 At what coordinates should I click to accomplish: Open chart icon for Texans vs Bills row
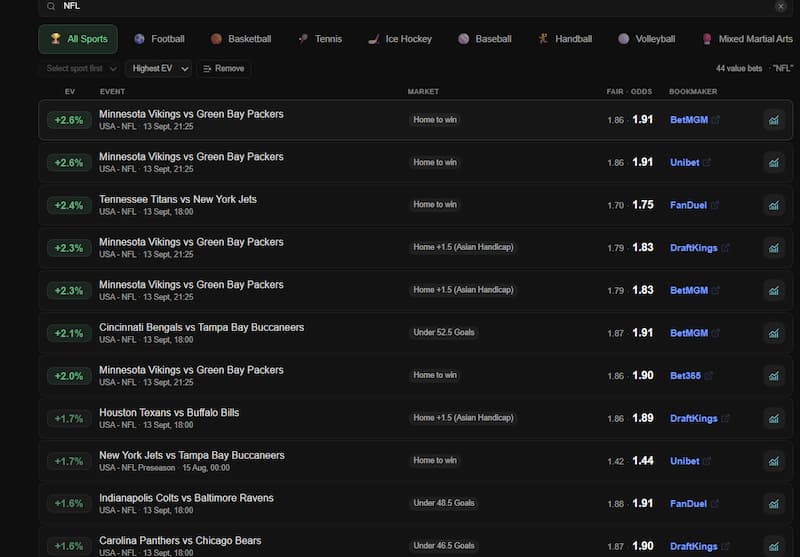point(773,418)
